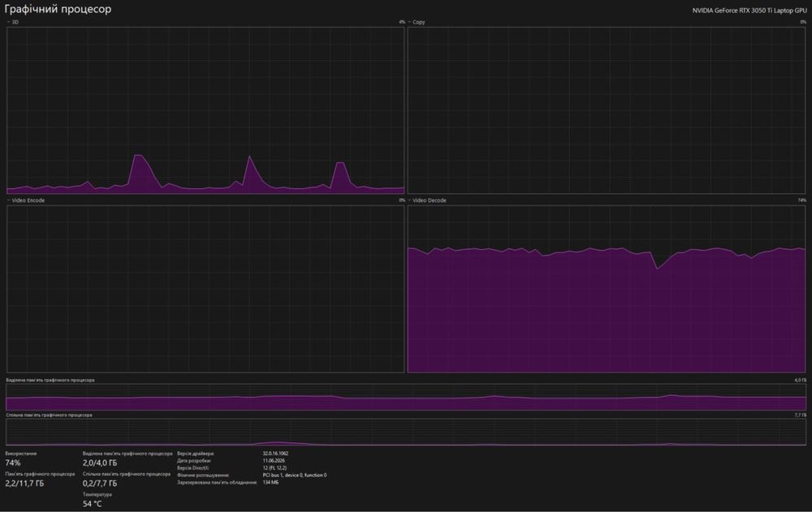Click the 'Температура' label
This screenshot has width=812, height=512.
(x=97, y=494)
